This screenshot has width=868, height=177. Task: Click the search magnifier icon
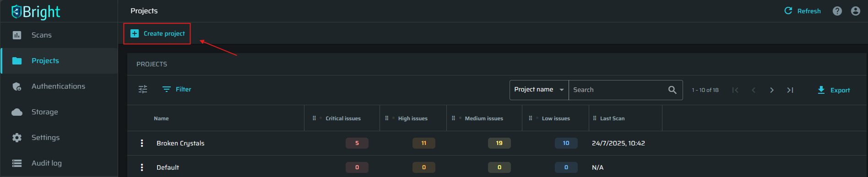point(672,90)
